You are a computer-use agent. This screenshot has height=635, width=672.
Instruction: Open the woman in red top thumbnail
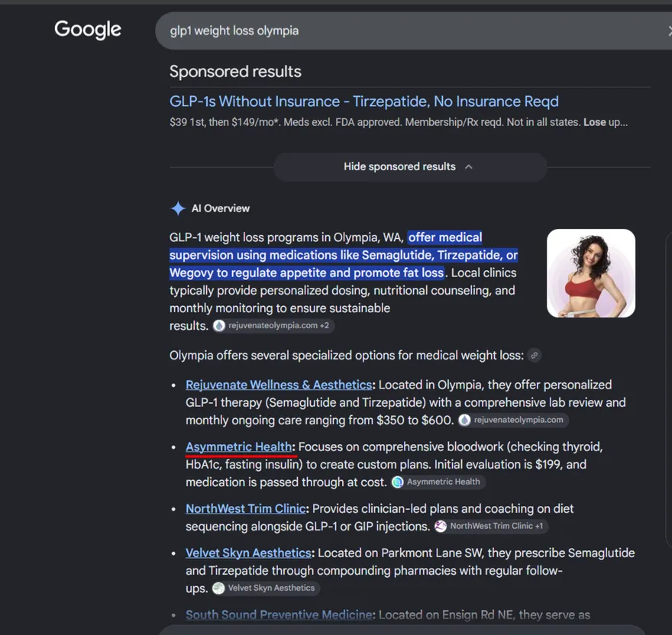click(x=590, y=273)
